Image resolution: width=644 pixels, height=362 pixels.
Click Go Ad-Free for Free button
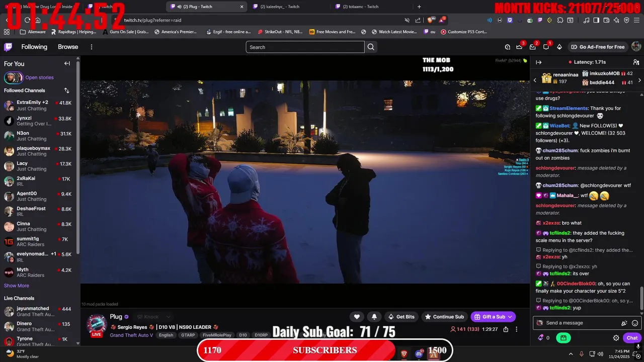tap(598, 47)
